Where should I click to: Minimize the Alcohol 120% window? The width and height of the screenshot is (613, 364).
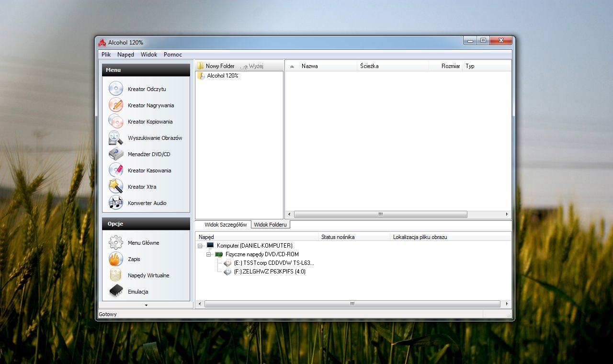click(x=470, y=41)
